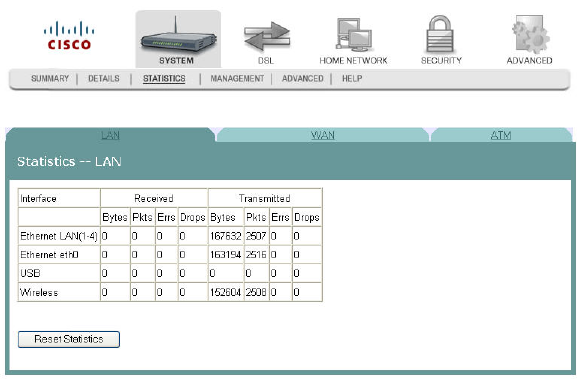Click the Reset Statistics button

point(69,339)
